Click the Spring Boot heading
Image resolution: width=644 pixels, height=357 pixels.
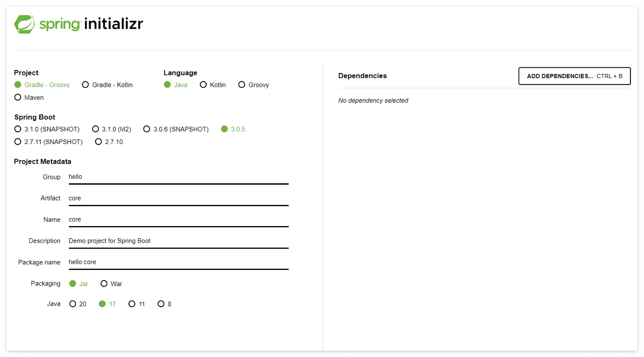coord(35,117)
